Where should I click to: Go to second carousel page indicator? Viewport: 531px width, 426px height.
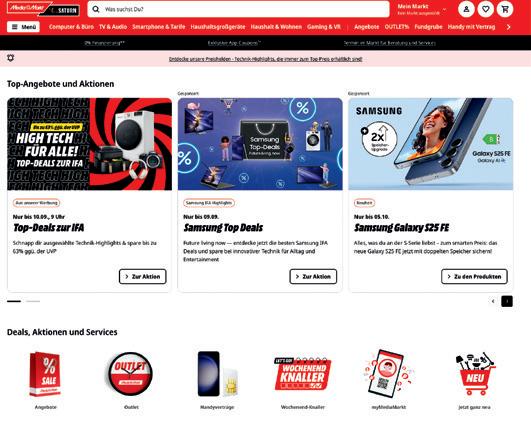[33, 301]
